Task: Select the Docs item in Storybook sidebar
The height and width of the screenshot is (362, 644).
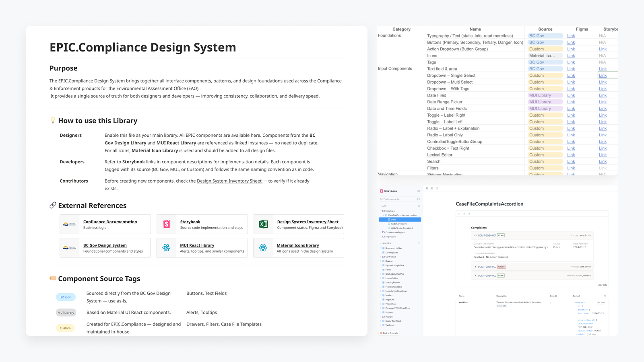Action: tap(400, 220)
